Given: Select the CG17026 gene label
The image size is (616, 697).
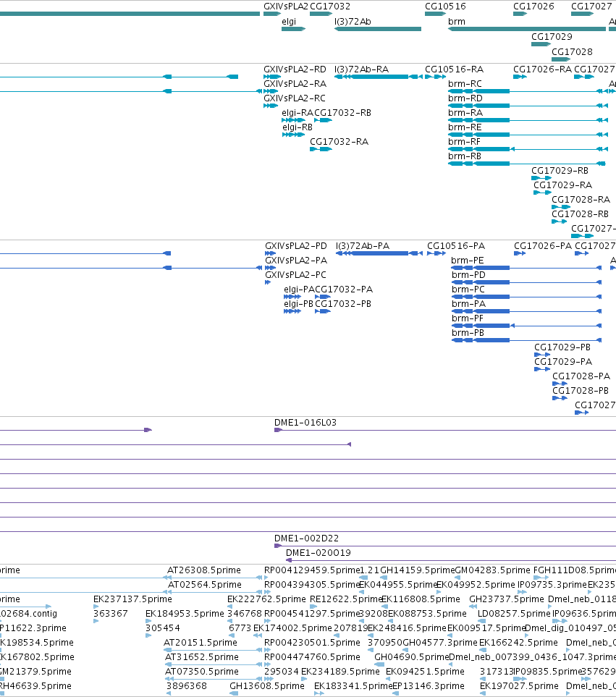Looking at the screenshot, I should click(533, 7).
